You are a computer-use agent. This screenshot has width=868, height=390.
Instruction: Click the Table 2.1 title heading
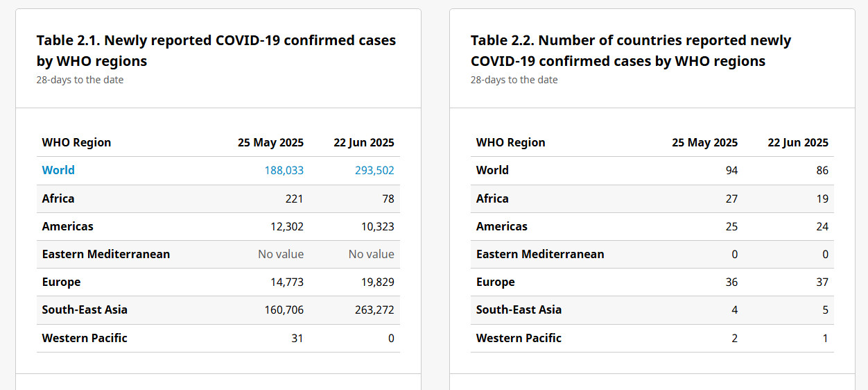tap(216, 51)
